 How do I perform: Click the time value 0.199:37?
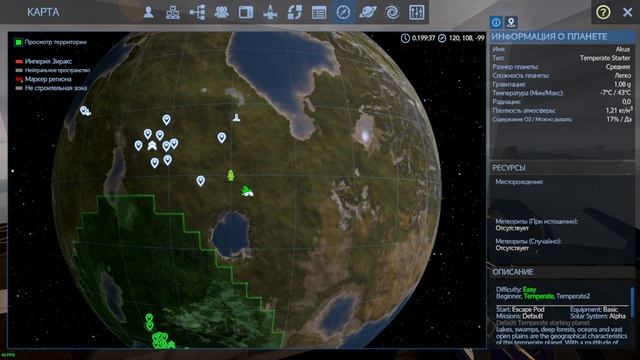point(423,38)
